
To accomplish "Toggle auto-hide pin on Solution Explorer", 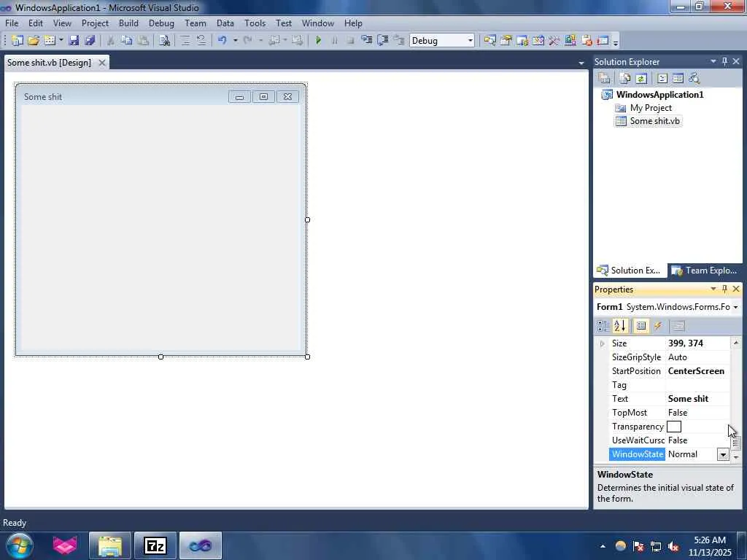I will (x=724, y=61).
